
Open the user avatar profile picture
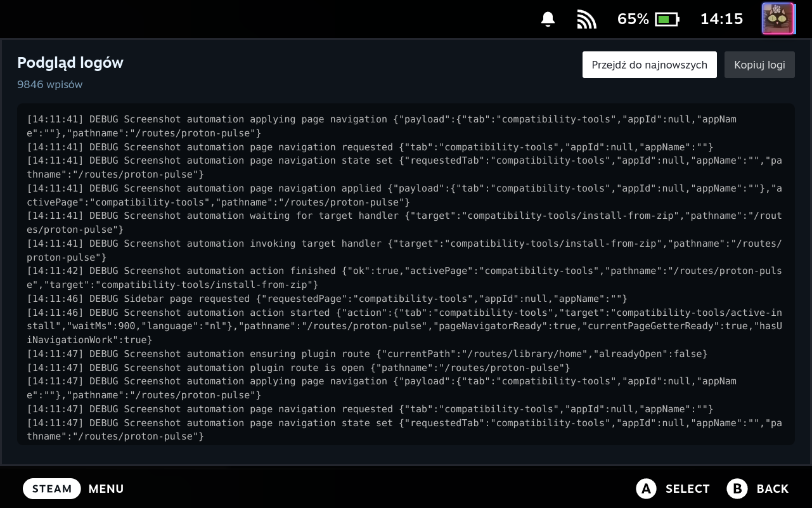[x=778, y=19]
